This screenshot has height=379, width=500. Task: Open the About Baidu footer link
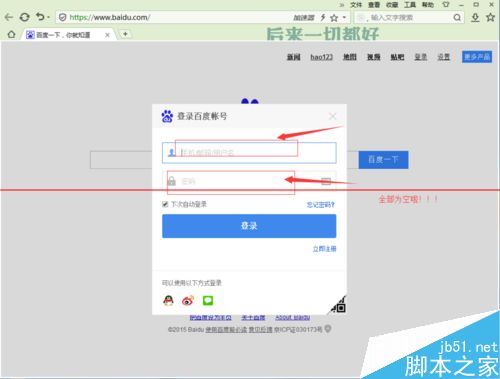(x=293, y=318)
